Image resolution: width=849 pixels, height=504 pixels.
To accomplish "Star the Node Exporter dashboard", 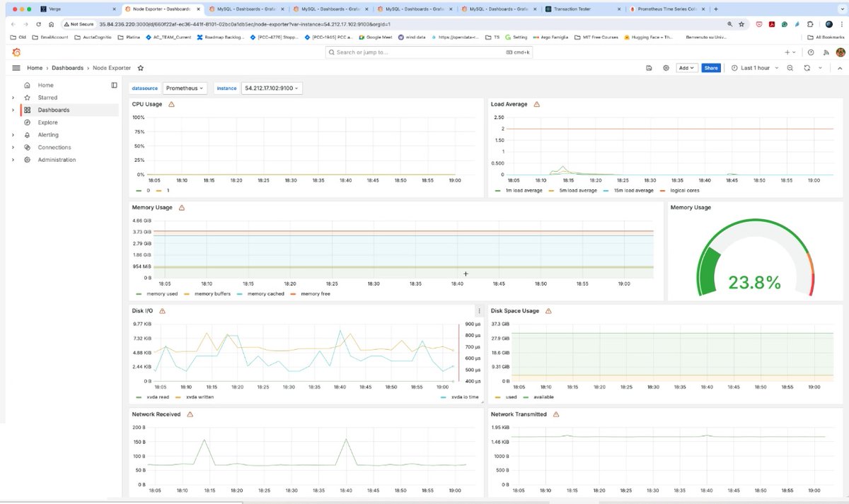I will coord(140,68).
